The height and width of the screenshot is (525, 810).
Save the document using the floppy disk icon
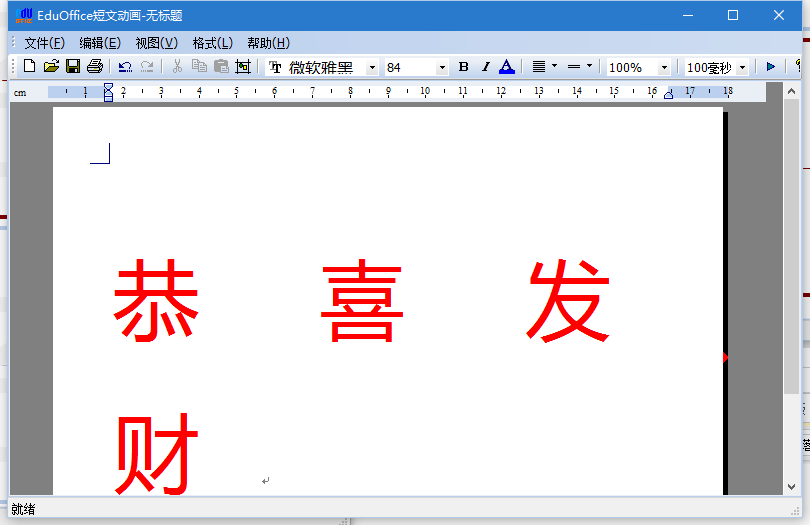coord(73,67)
